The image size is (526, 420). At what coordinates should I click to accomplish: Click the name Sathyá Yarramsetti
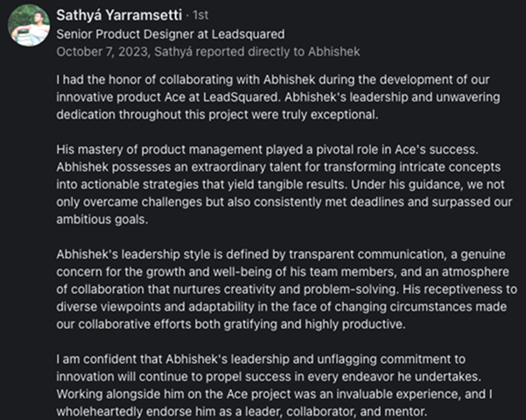[x=119, y=15]
